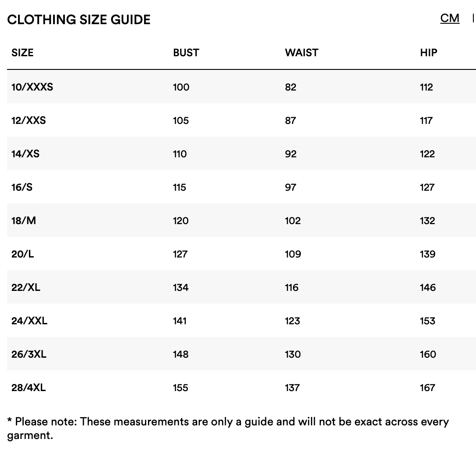
Task: Switch units to the CM link
Action: click(450, 18)
